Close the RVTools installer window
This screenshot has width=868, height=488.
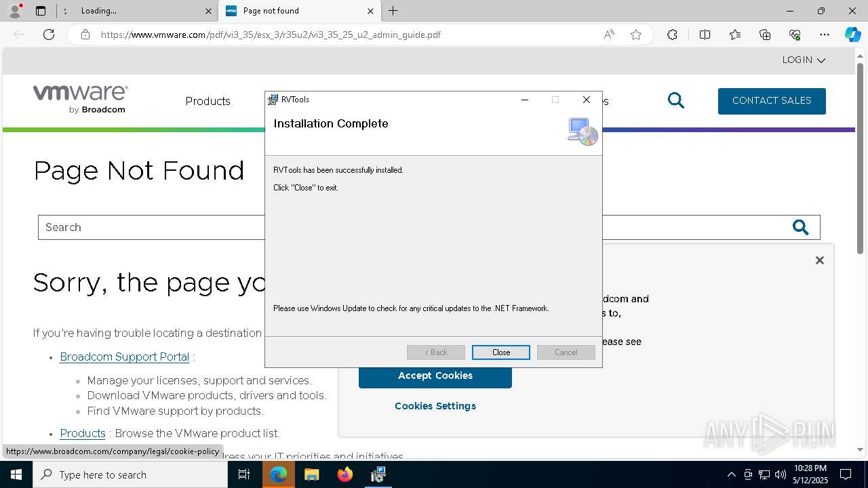click(x=587, y=100)
